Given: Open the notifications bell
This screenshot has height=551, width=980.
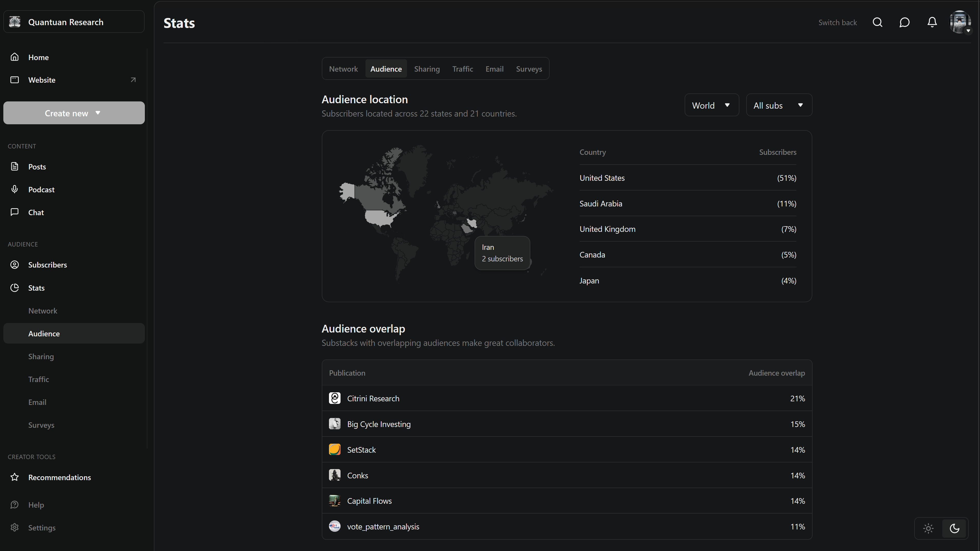Looking at the screenshot, I should (932, 22).
